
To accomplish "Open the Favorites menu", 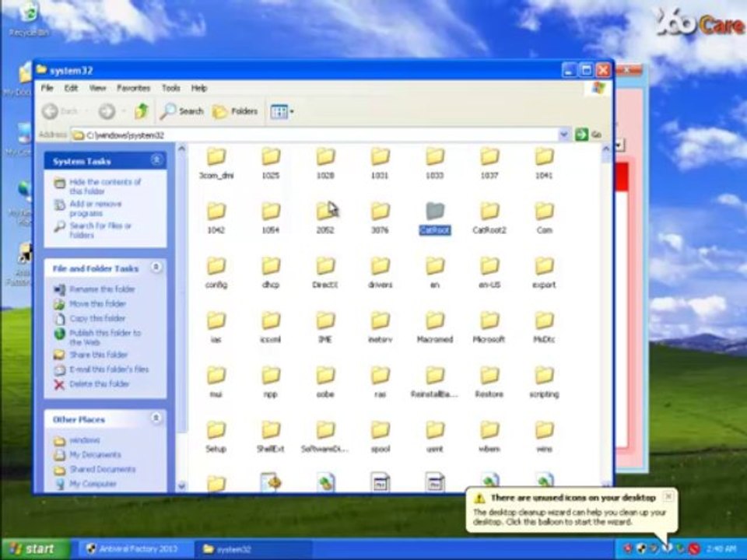I will [x=133, y=88].
